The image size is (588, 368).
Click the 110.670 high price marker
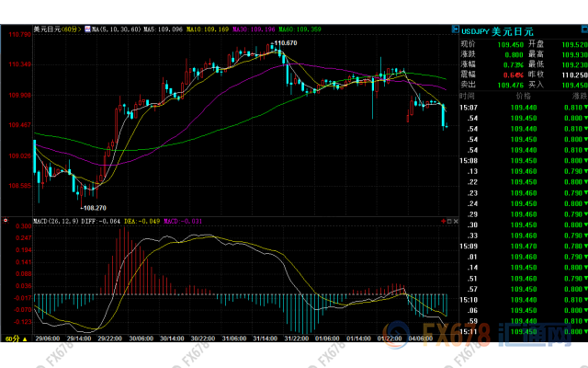[x=288, y=43]
